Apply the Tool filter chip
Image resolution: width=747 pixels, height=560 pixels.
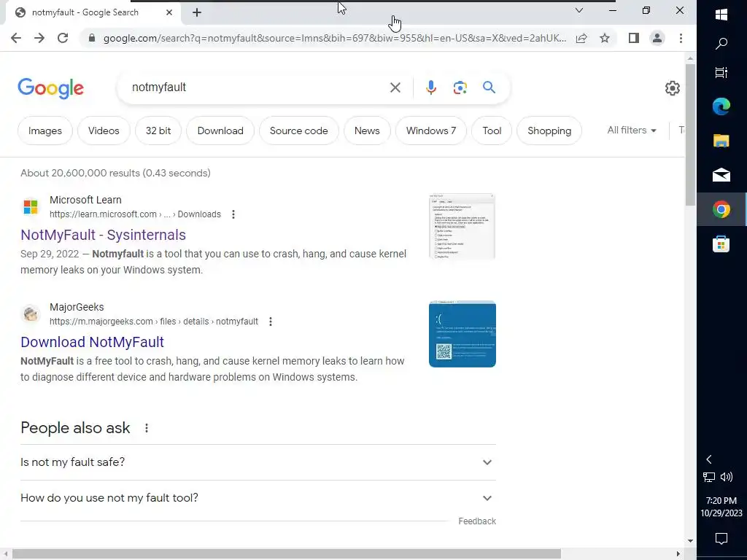(492, 131)
